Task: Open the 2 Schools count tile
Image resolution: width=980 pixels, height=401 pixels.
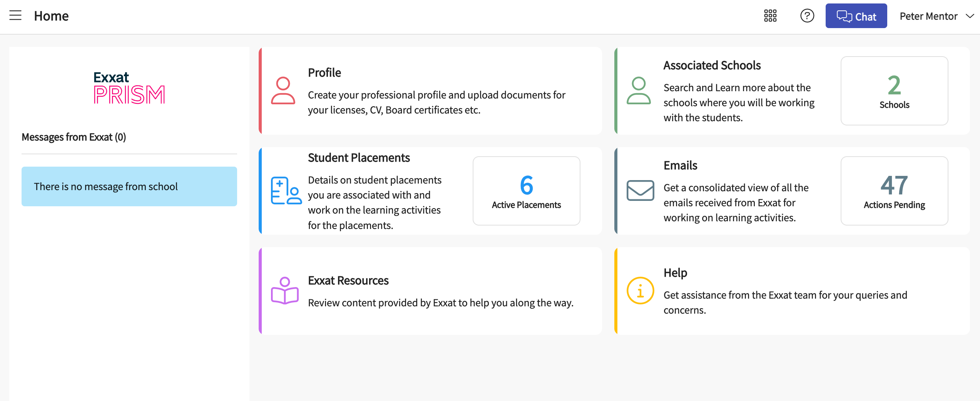Action: [894, 91]
